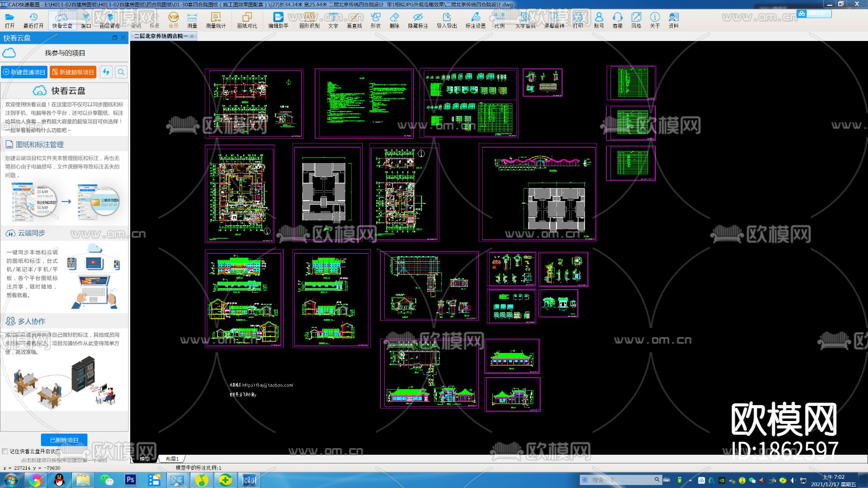
Task: Open the 编辑助手 edit assistant
Action: click(278, 20)
